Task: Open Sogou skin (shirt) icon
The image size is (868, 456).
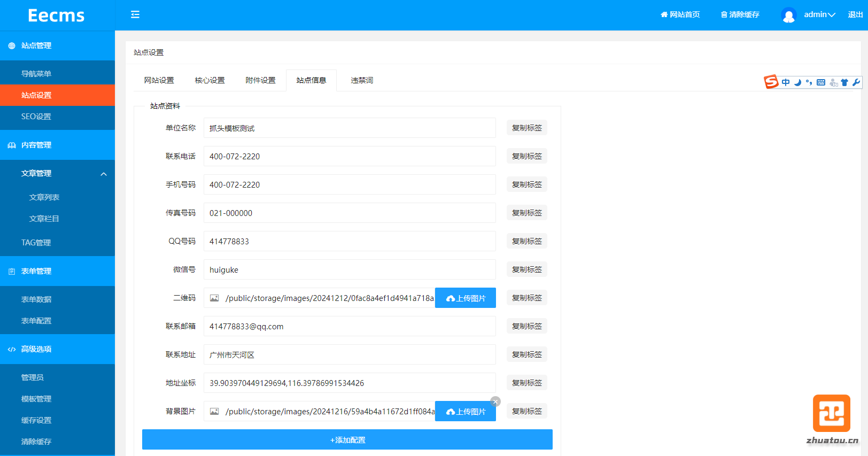Action: coord(844,82)
